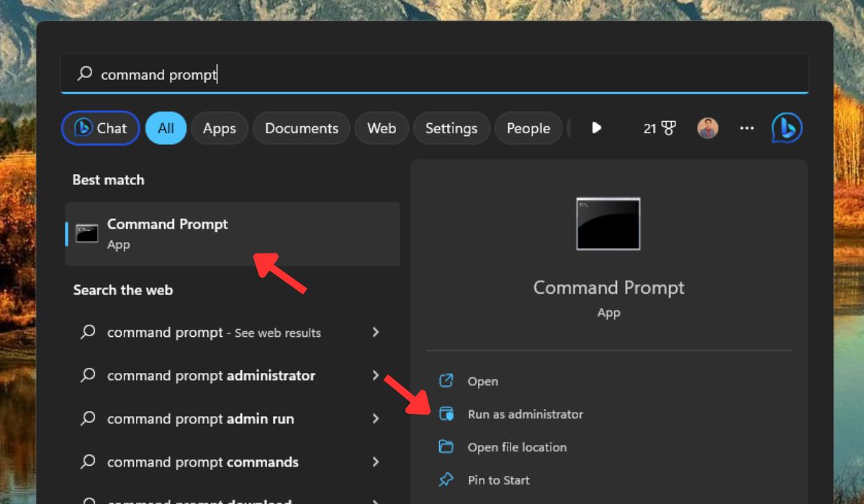This screenshot has height=504, width=864.
Task: Open the Chat filter button
Action: tap(100, 127)
